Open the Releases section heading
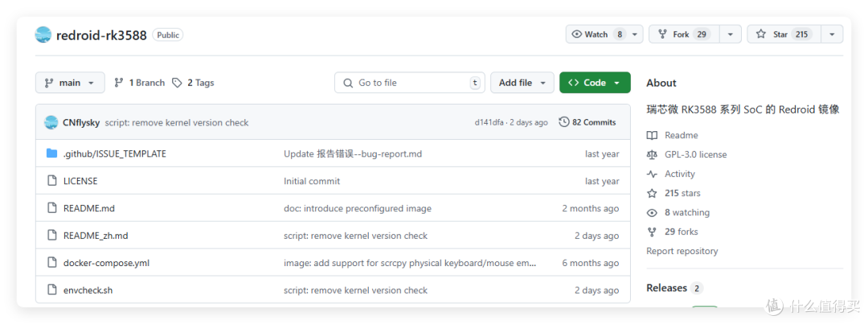 pos(666,288)
